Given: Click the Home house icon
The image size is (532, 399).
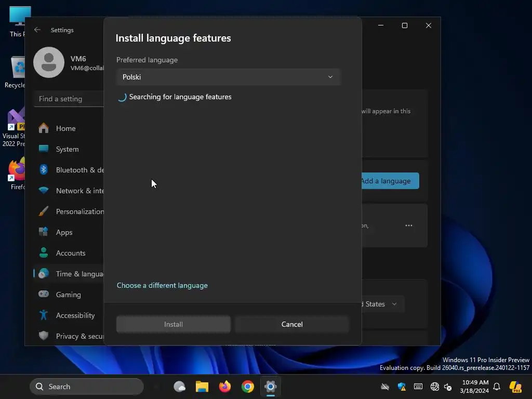Looking at the screenshot, I should click(x=44, y=128).
